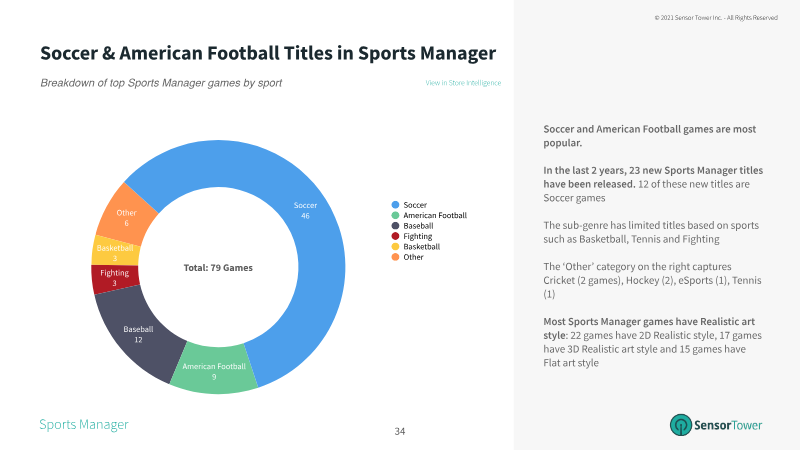The image size is (800, 450).
Task: Click the Total: 79 Games center label
Action: pyautogui.click(x=218, y=268)
